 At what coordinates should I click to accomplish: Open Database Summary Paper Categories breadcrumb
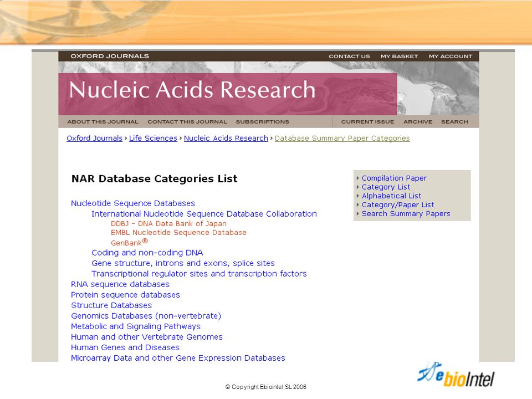click(x=342, y=139)
